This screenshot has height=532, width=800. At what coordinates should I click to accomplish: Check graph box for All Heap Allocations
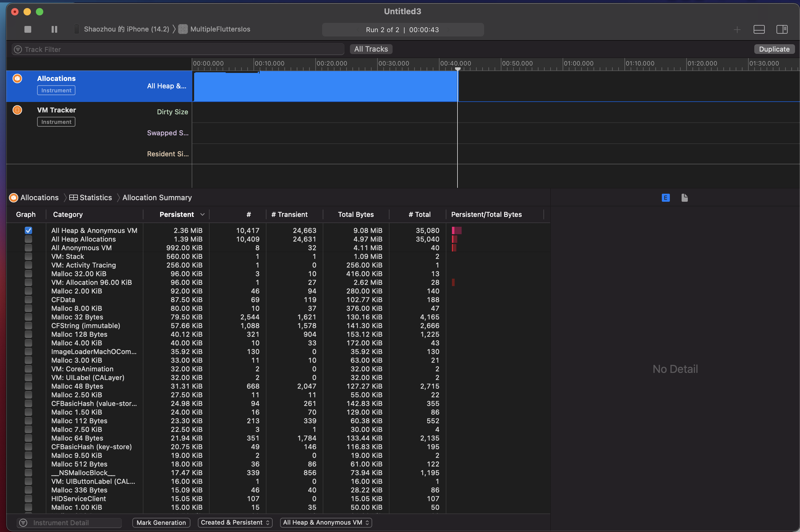(28, 239)
